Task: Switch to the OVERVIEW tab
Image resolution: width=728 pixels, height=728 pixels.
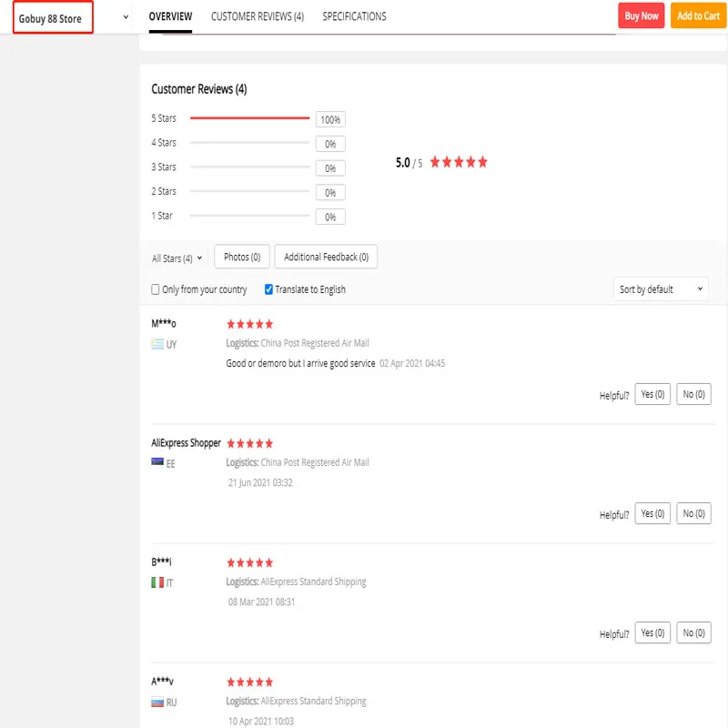Action: 170,16
